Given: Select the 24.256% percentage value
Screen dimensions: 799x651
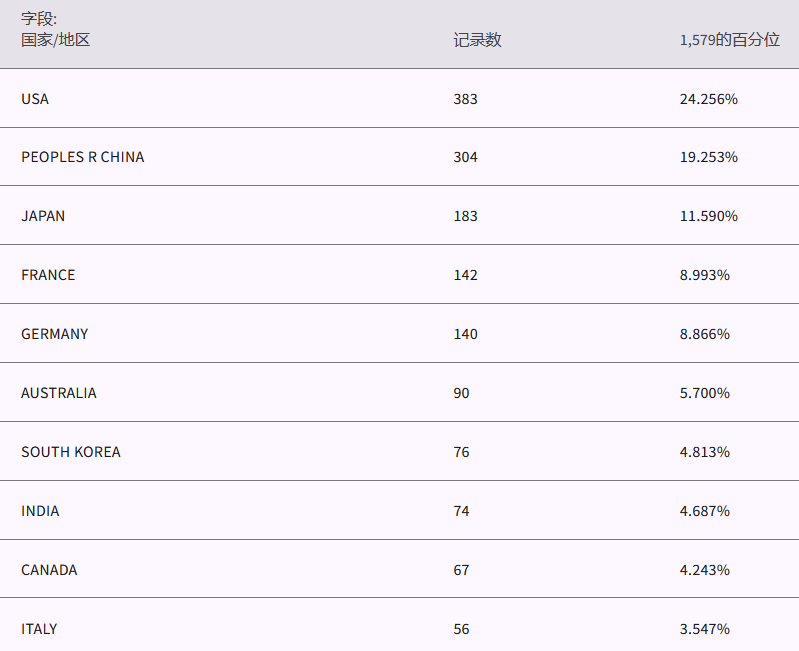Looking at the screenshot, I should pyautogui.click(x=708, y=99).
